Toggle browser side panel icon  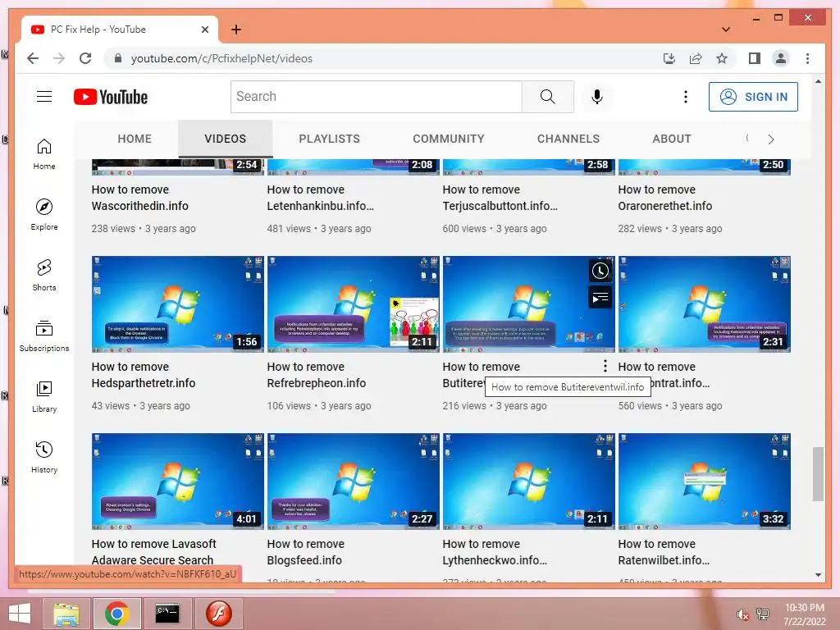coord(755,58)
